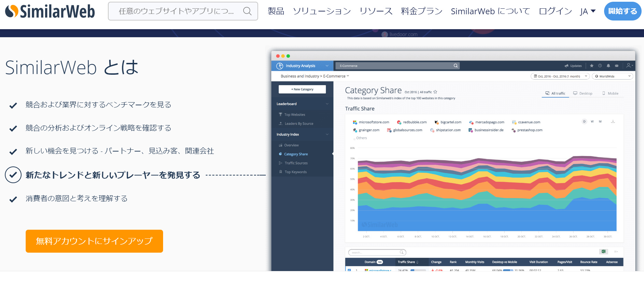Click the Overview chart icon in sidebar
644x294 pixels.
coord(280,145)
